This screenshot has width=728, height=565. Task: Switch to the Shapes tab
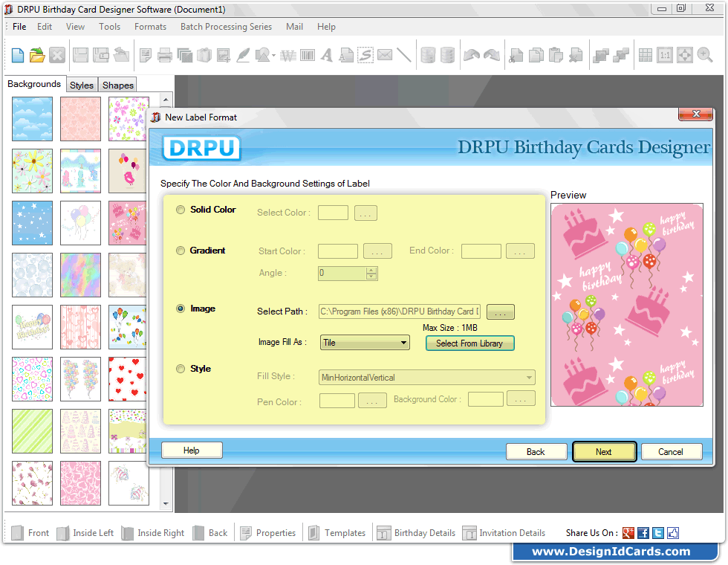(x=118, y=85)
